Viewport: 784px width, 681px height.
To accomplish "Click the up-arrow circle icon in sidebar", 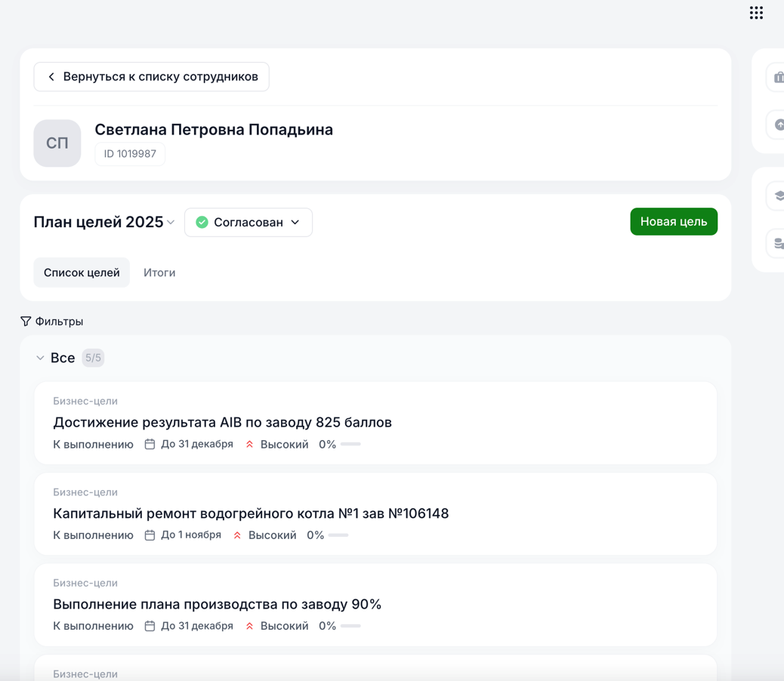I will coord(778,125).
